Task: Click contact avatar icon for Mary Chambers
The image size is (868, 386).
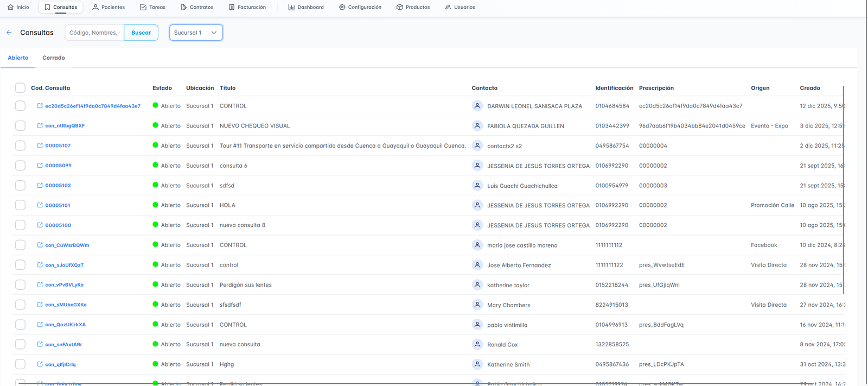Action: [x=477, y=305]
